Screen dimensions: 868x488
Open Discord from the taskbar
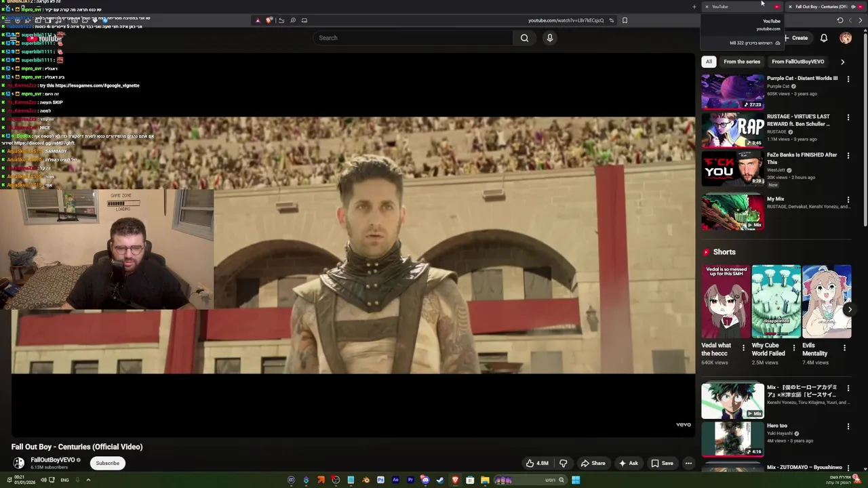[x=425, y=480]
